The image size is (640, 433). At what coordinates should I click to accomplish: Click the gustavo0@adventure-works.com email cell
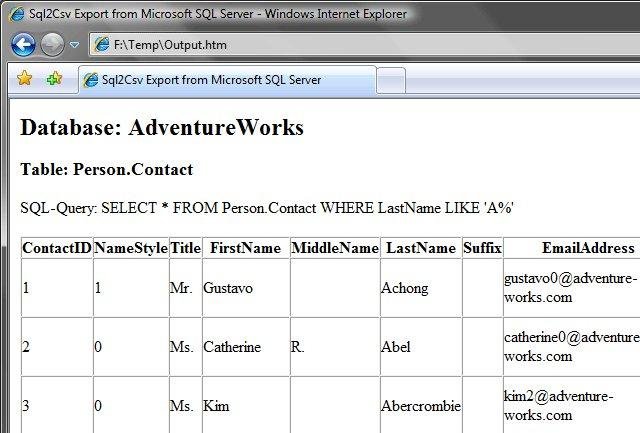571,288
